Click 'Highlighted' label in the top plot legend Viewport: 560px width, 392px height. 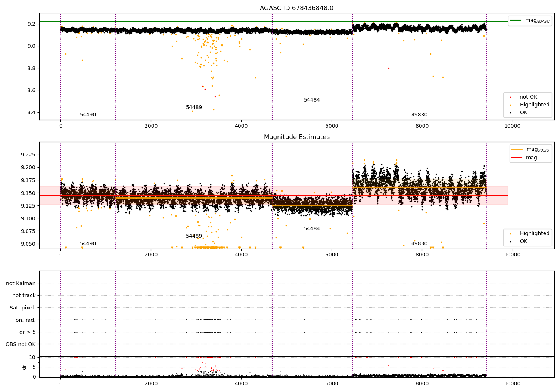coord(534,105)
